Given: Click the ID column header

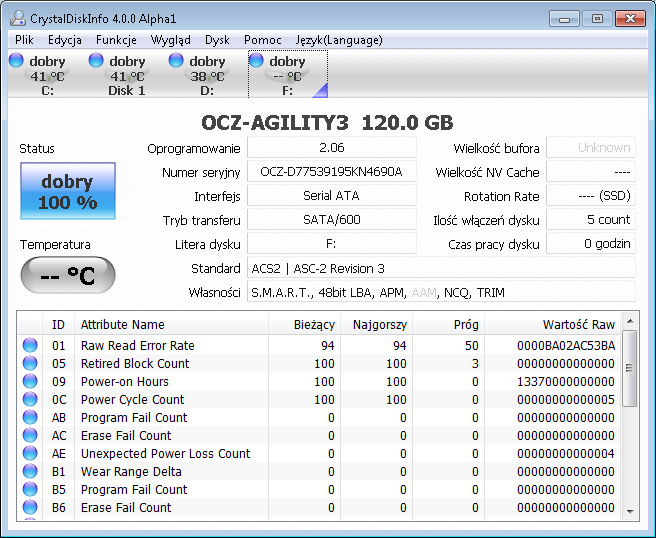Looking at the screenshot, I should click(58, 324).
